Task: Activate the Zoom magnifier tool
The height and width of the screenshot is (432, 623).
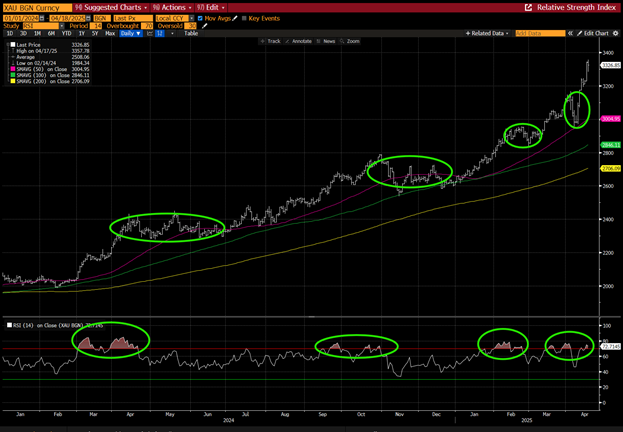Action: pos(350,41)
